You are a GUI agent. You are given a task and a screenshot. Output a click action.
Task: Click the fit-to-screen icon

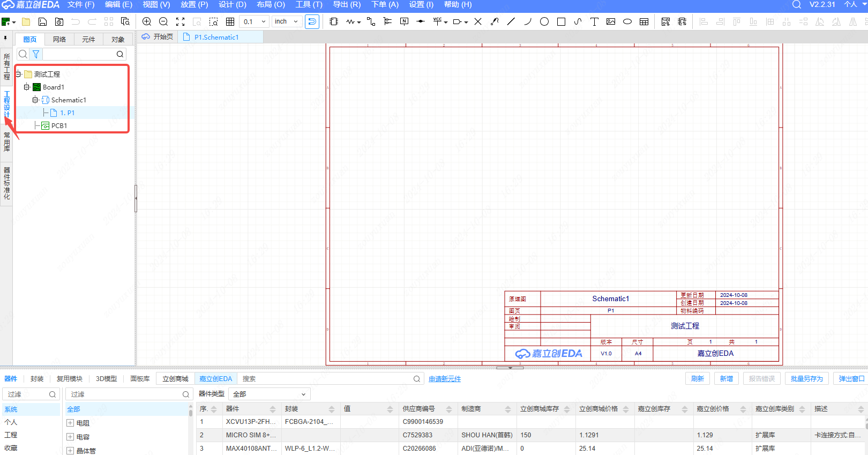pos(180,21)
